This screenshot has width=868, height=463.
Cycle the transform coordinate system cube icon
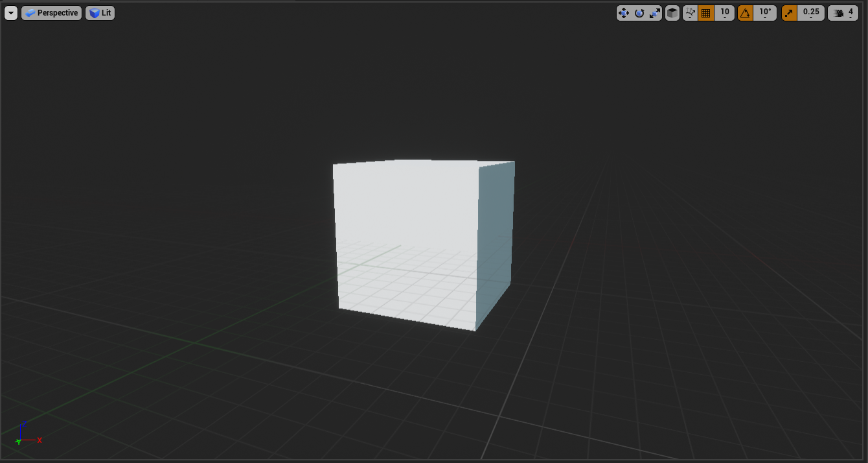pos(672,13)
